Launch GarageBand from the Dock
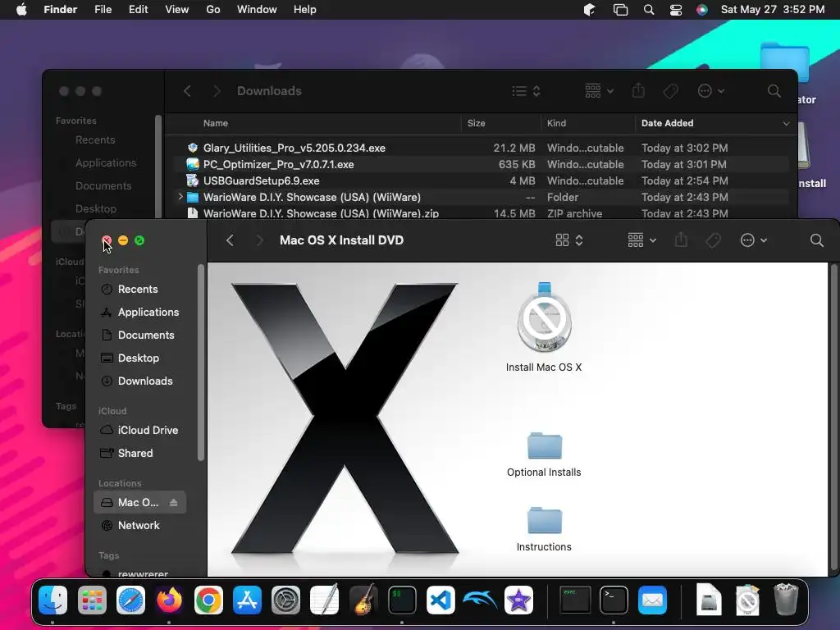The image size is (840, 630). 363,600
